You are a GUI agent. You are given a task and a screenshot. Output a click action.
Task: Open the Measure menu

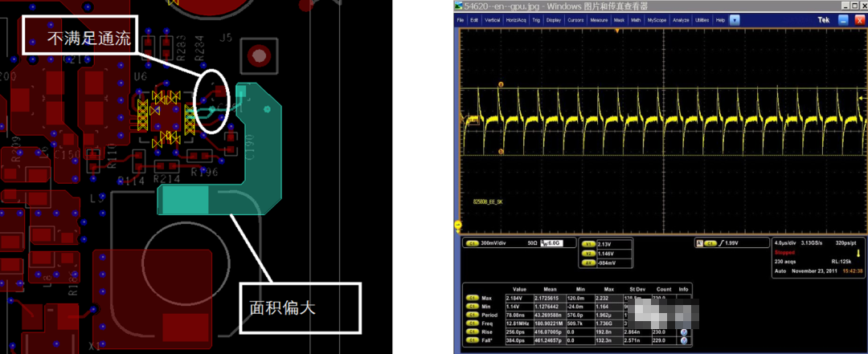599,19
